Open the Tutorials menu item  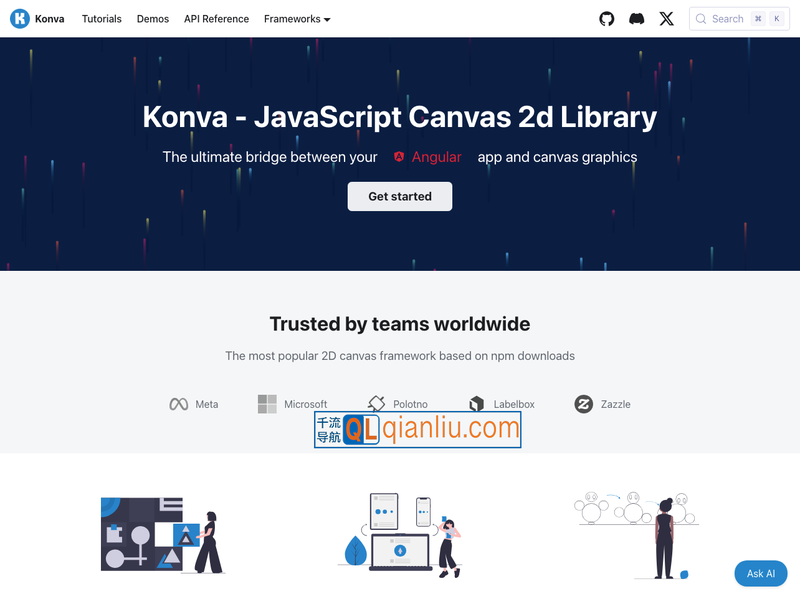[101, 18]
